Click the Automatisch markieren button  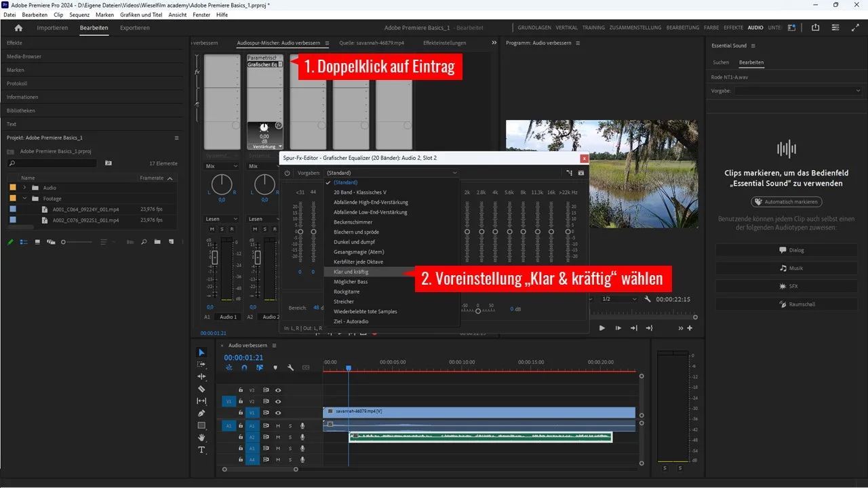[787, 202]
